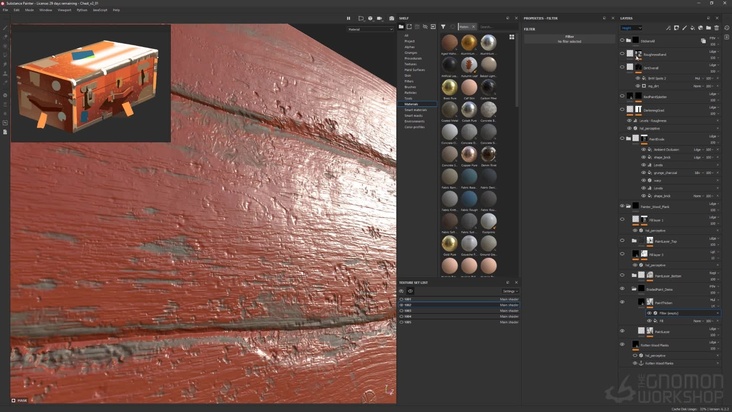Add an effect with the Layers wand icon

pos(669,28)
